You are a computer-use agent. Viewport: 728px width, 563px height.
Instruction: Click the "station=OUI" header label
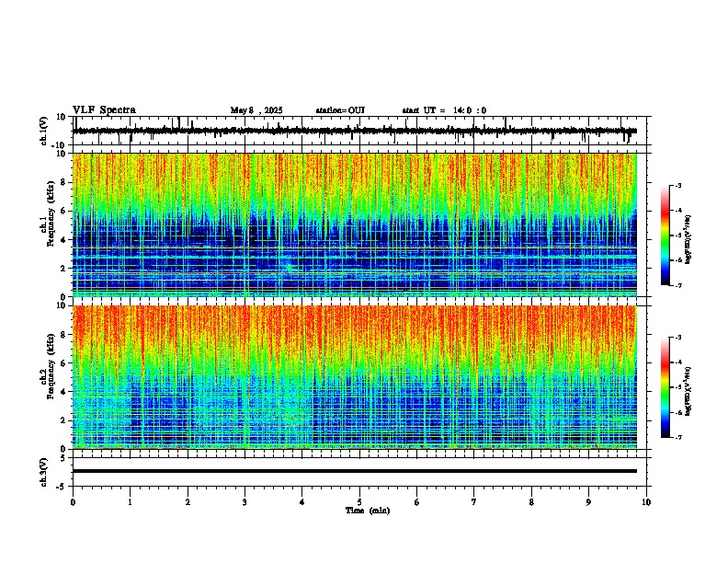[340, 110]
